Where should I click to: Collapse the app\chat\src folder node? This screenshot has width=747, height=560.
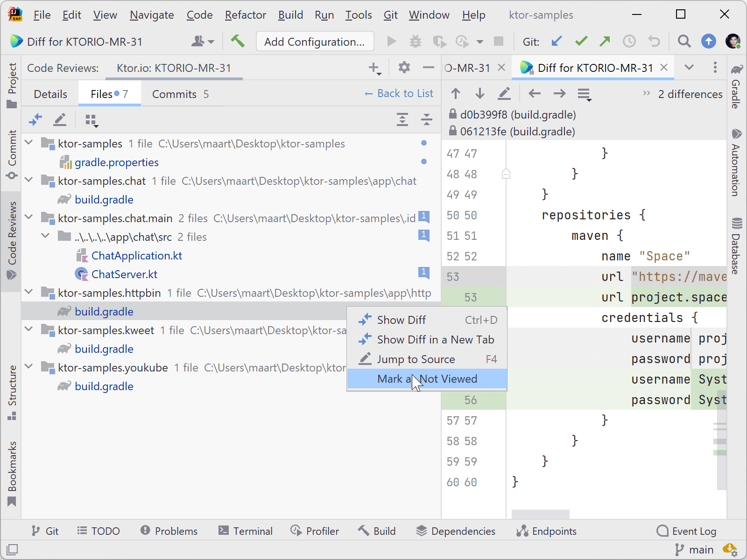click(x=45, y=236)
